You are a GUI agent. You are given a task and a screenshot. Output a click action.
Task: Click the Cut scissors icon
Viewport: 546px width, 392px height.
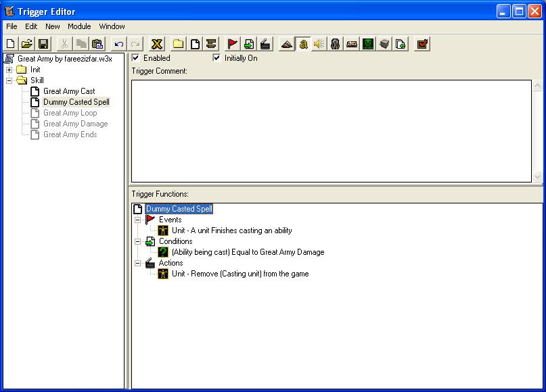[x=64, y=44]
